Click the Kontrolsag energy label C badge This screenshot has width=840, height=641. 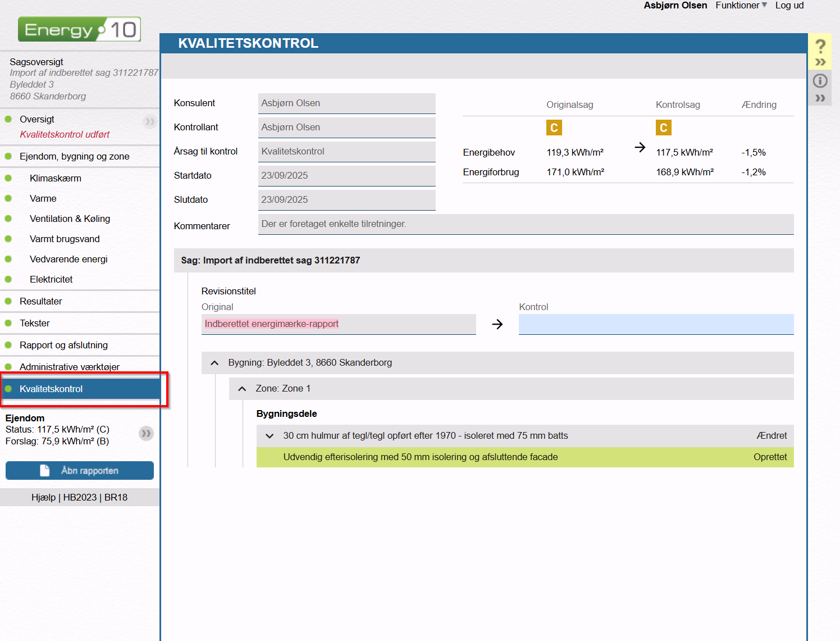(x=663, y=128)
